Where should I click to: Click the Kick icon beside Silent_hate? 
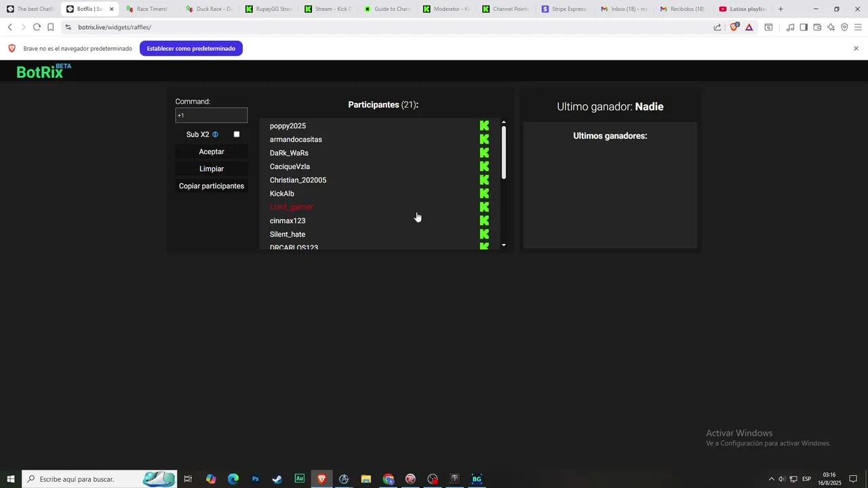(x=484, y=234)
